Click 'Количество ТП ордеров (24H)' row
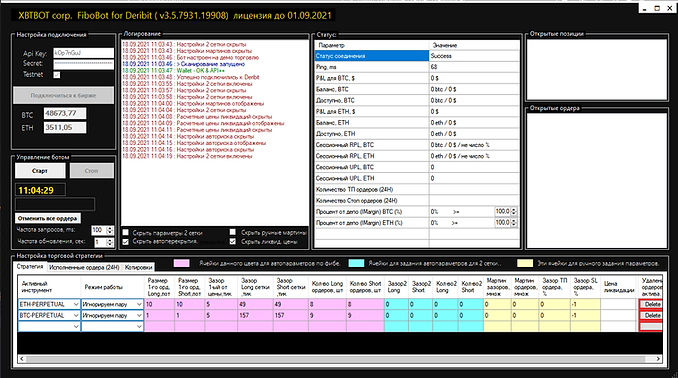The height and width of the screenshot is (378, 678). point(417,189)
